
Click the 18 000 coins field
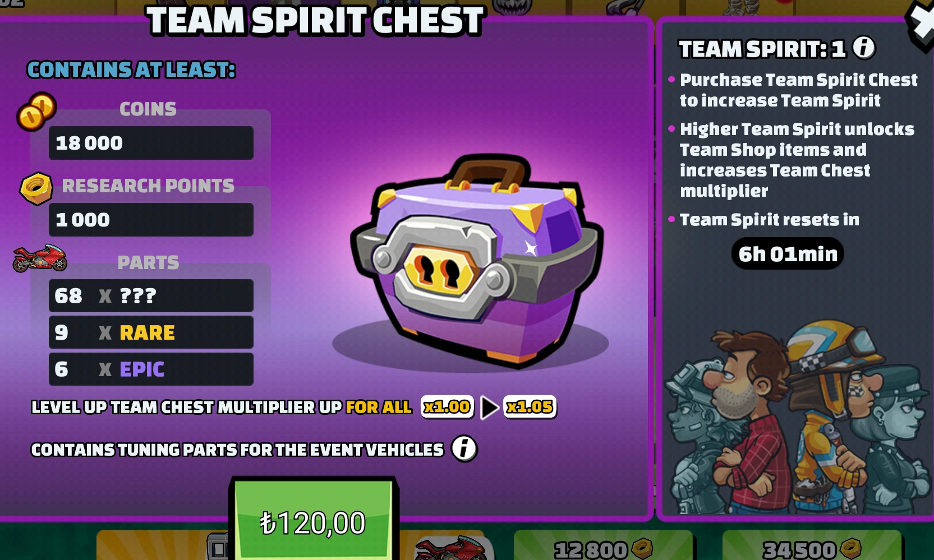pos(151,143)
